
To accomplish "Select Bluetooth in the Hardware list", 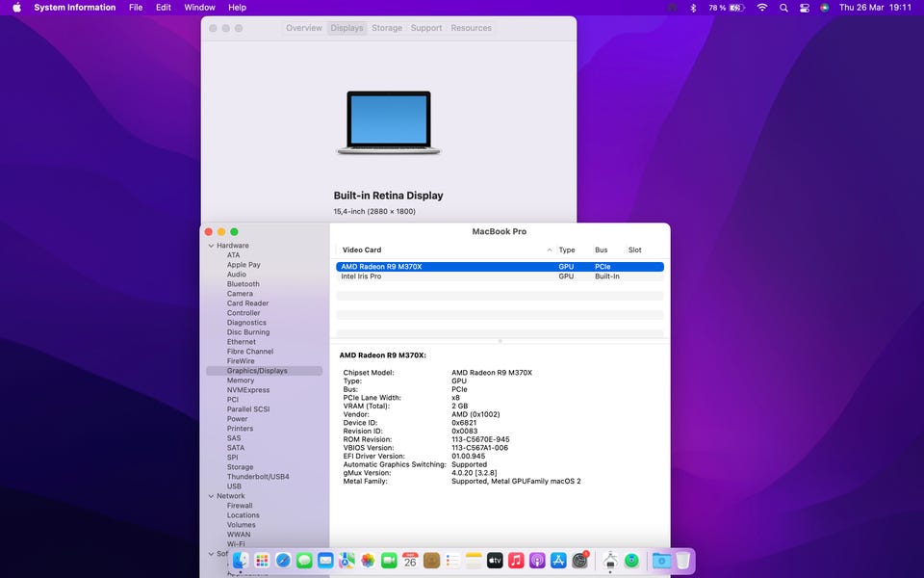I will 244,284.
